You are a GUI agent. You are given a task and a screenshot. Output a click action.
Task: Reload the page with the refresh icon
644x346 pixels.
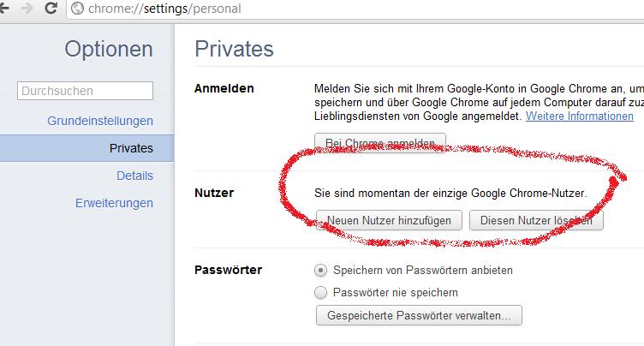point(51,8)
